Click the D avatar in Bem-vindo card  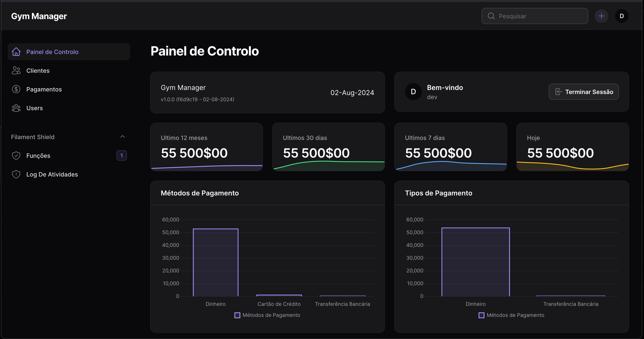click(413, 92)
